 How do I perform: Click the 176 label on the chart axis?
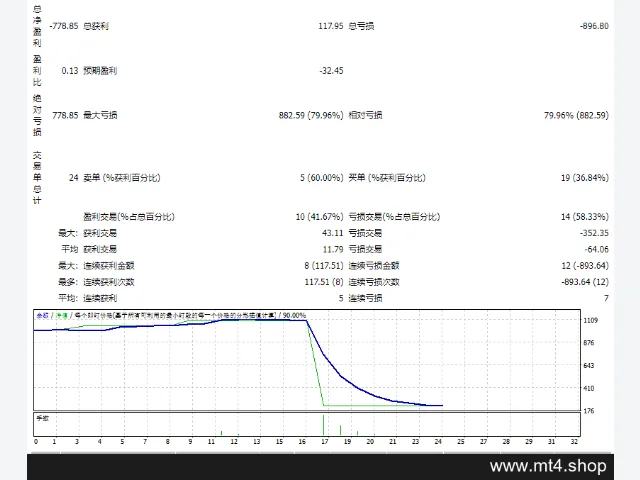[589, 411]
